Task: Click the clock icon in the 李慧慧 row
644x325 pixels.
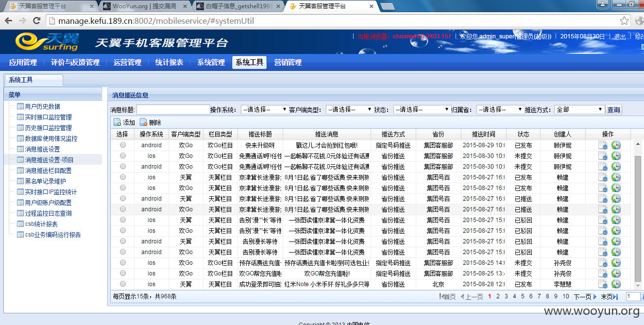Action: click(x=616, y=284)
